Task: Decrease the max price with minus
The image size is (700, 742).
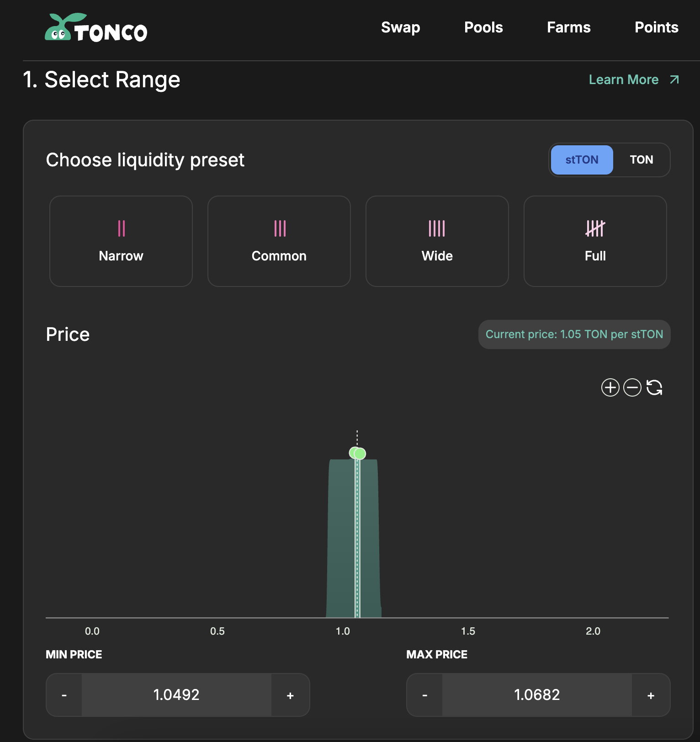Action: coord(424,695)
